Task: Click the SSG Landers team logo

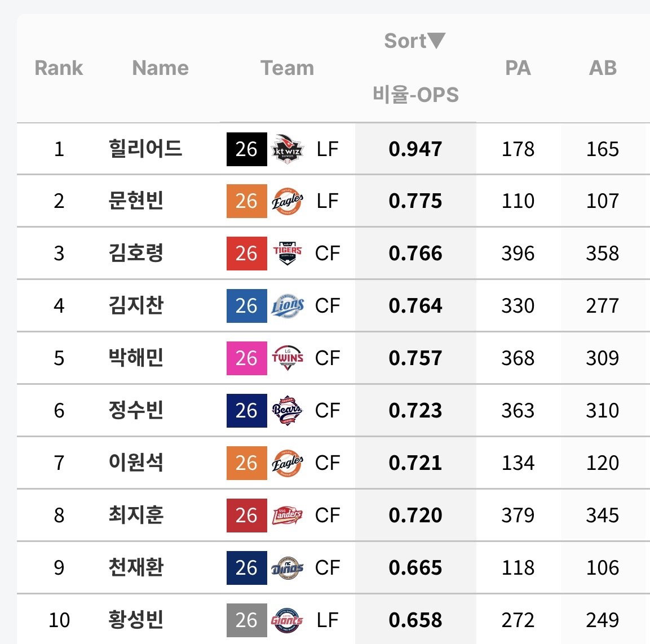Action: pyautogui.click(x=288, y=515)
